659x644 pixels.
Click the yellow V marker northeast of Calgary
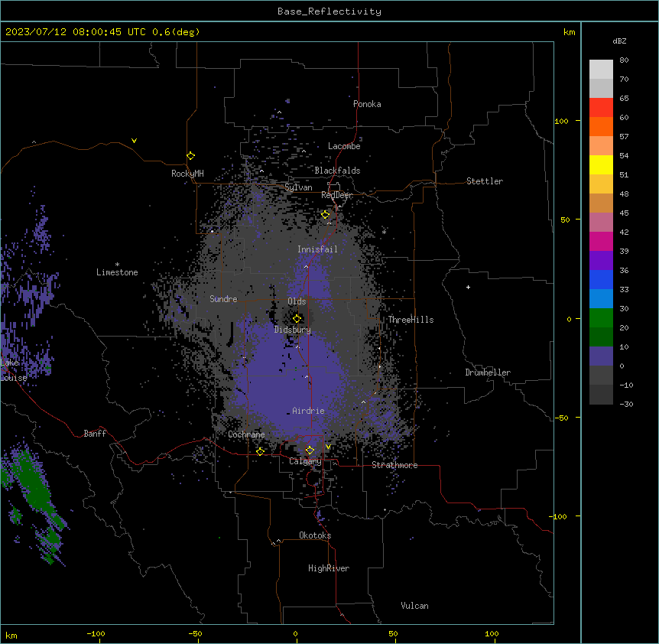[x=328, y=447]
